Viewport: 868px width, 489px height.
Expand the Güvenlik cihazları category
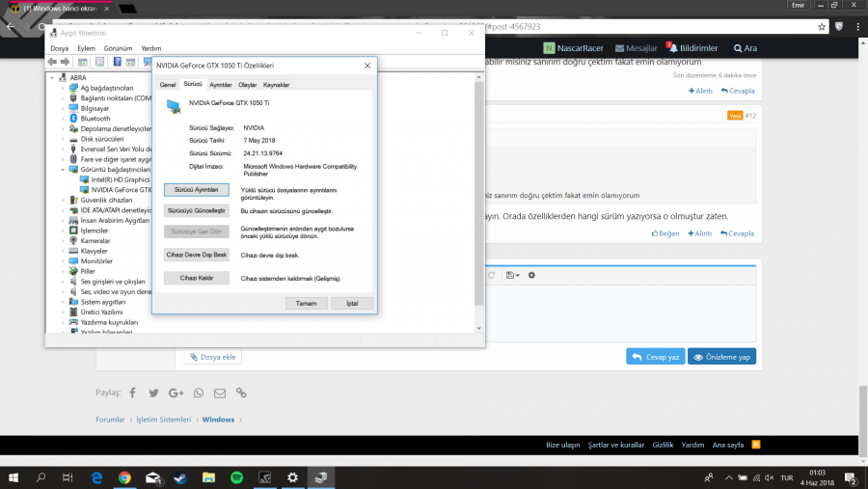63,200
